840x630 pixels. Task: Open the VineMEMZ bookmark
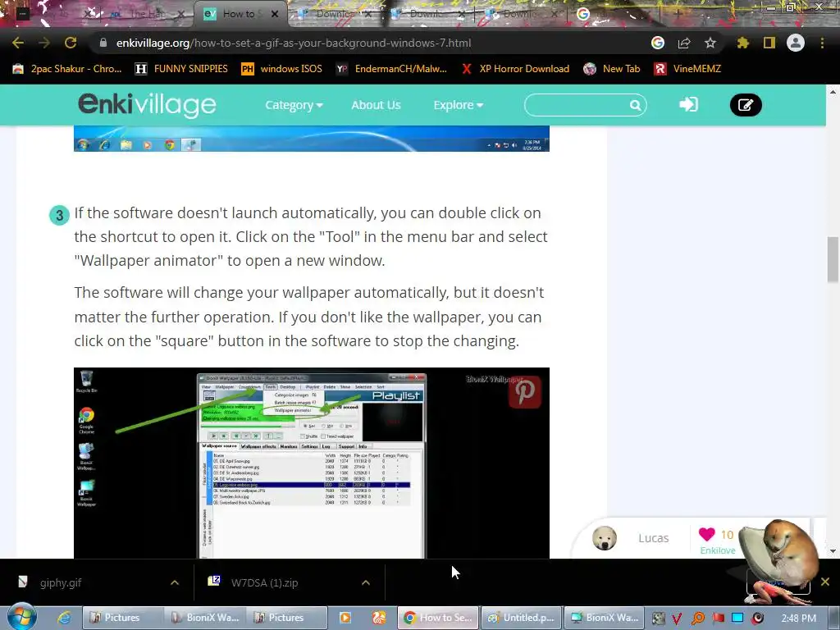688,69
